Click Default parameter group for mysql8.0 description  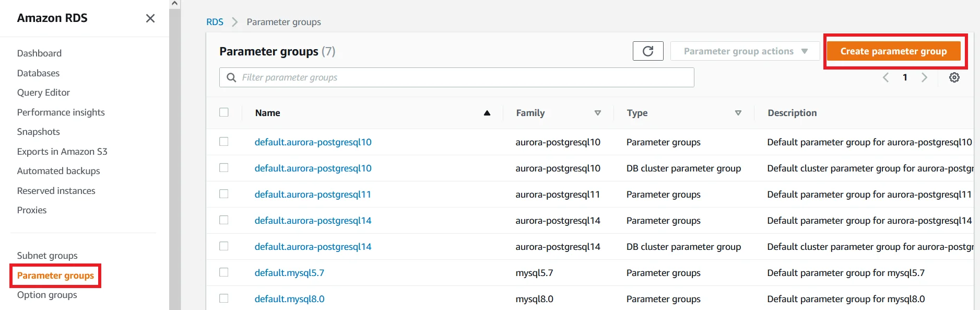[846, 299]
